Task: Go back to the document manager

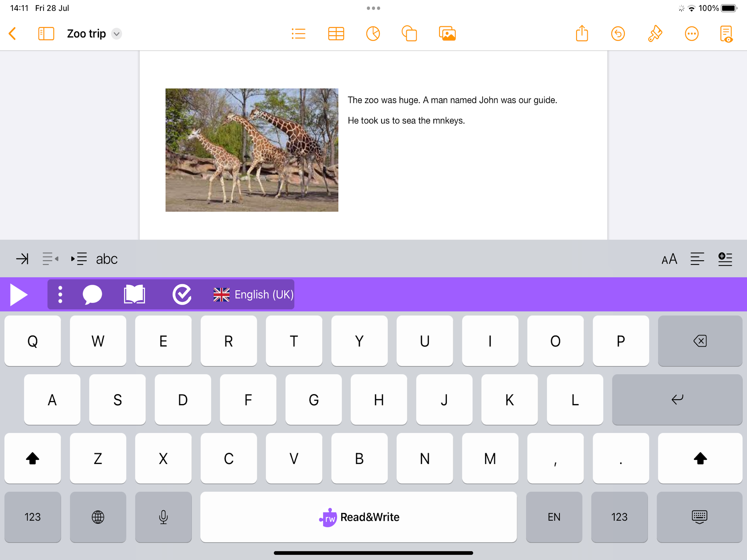Action: pos(13,34)
